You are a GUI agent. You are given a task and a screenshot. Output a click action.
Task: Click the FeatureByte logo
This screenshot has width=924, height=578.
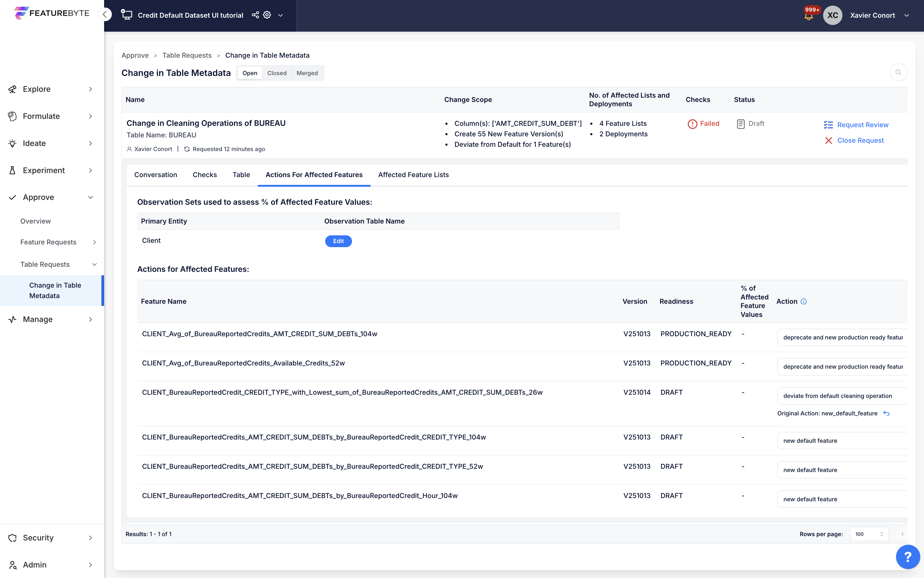[x=52, y=13]
